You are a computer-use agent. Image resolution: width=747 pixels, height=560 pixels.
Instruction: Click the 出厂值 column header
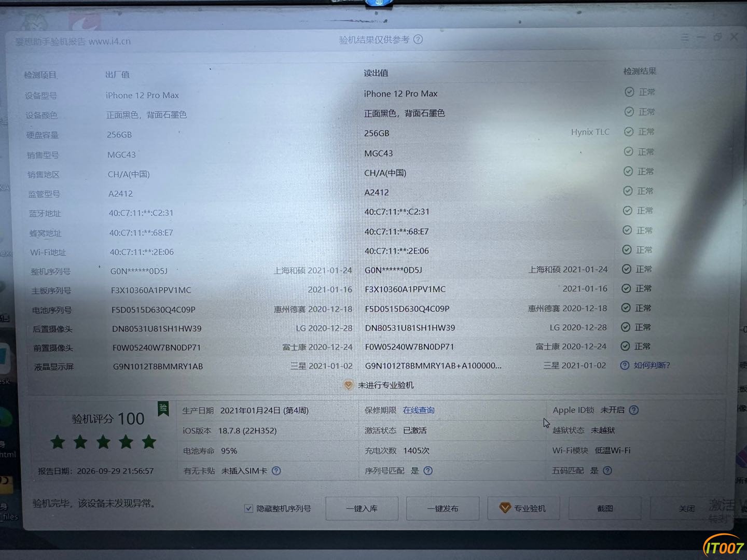coord(117,75)
